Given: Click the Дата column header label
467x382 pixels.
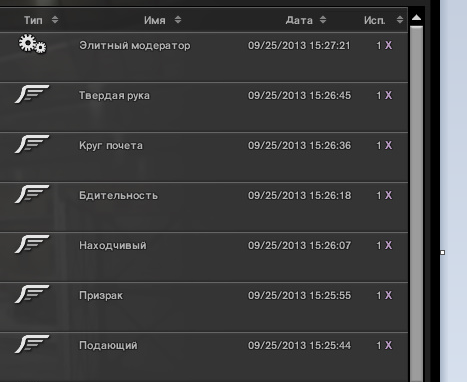Looking at the screenshot, I should 299,20.
